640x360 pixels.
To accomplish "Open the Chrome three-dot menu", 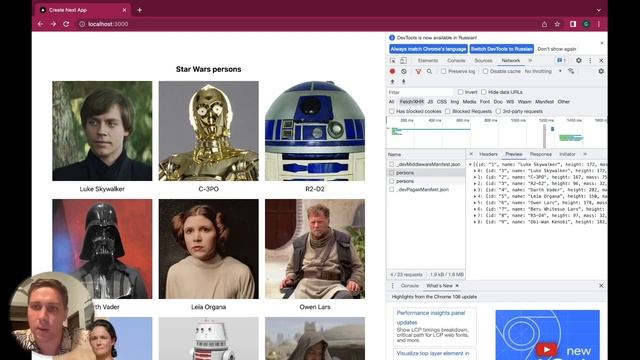I will click(x=599, y=24).
